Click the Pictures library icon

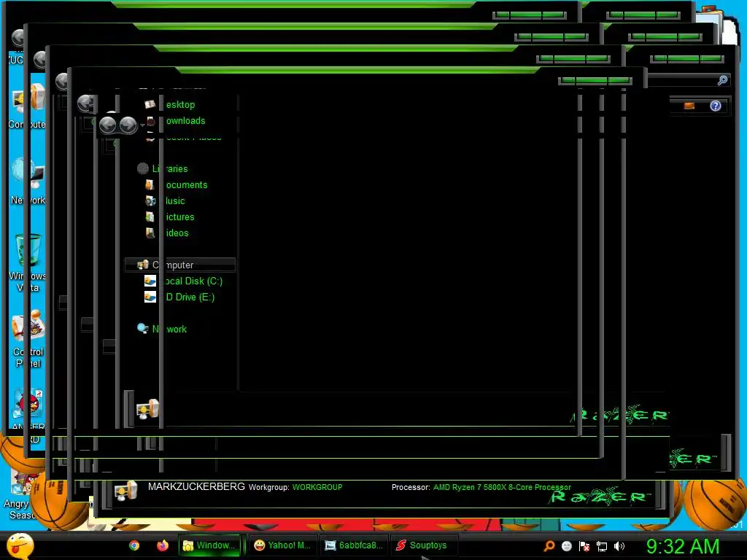point(150,217)
